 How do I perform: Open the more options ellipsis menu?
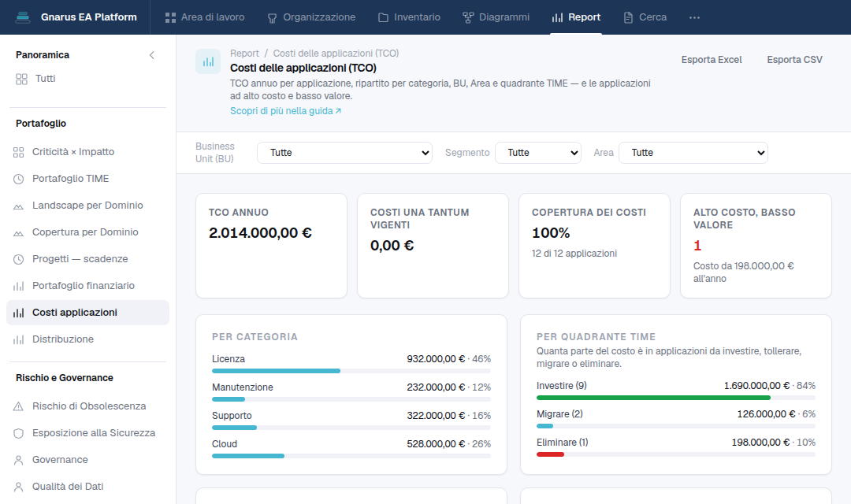694,17
